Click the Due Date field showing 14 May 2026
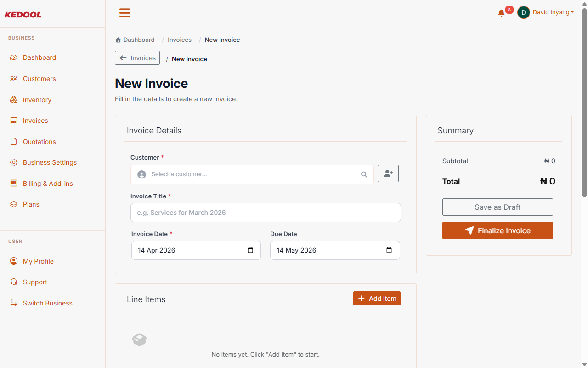 335,250
